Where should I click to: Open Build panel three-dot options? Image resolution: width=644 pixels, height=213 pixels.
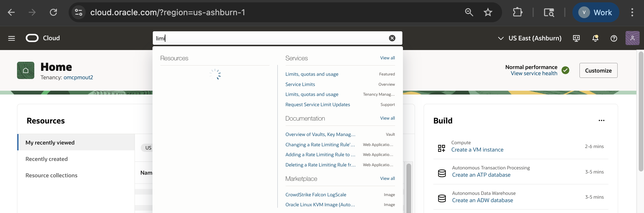tap(601, 121)
